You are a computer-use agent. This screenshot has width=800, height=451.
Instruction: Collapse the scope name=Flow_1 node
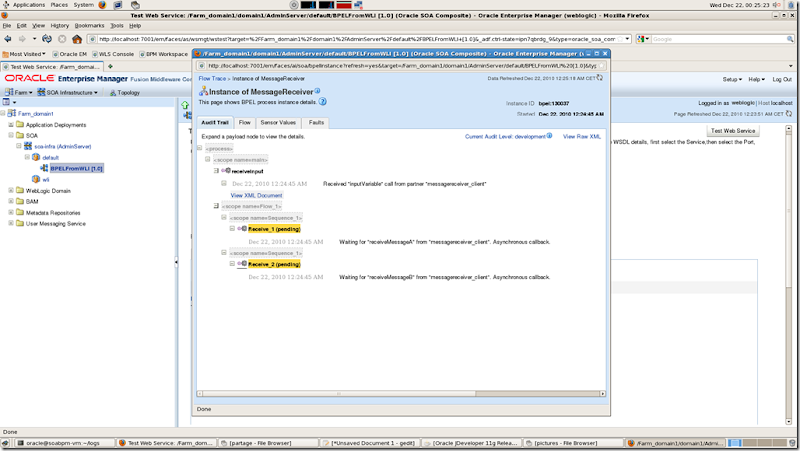[x=216, y=206]
